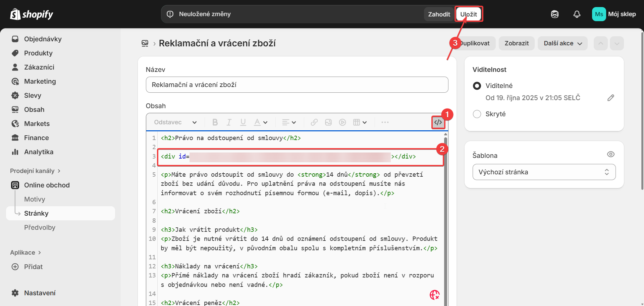Click the insert image icon
Image resolution: width=644 pixels, height=306 pixels.
(328, 122)
